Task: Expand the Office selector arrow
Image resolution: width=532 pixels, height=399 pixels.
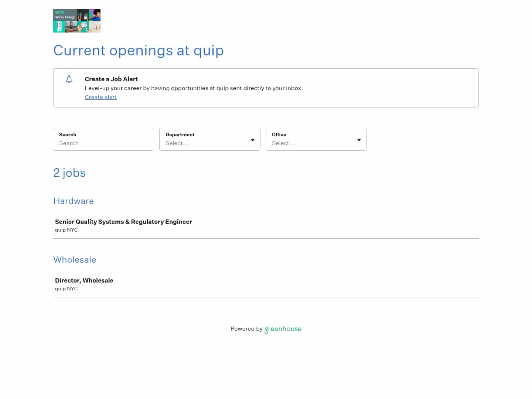Action: coord(359,140)
